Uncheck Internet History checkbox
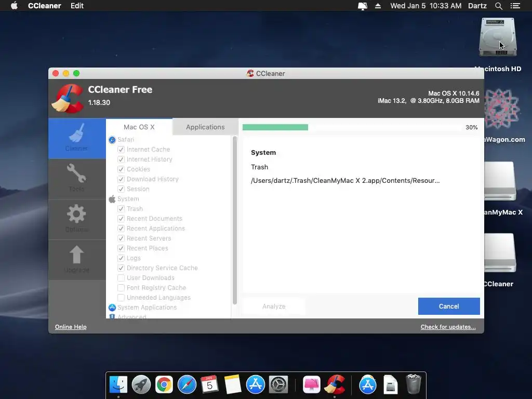 pyautogui.click(x=121, y=159)
